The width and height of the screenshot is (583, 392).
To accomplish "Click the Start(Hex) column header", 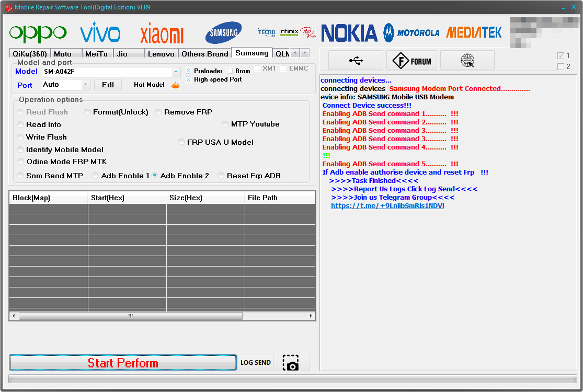I will (x=127, y=198).
